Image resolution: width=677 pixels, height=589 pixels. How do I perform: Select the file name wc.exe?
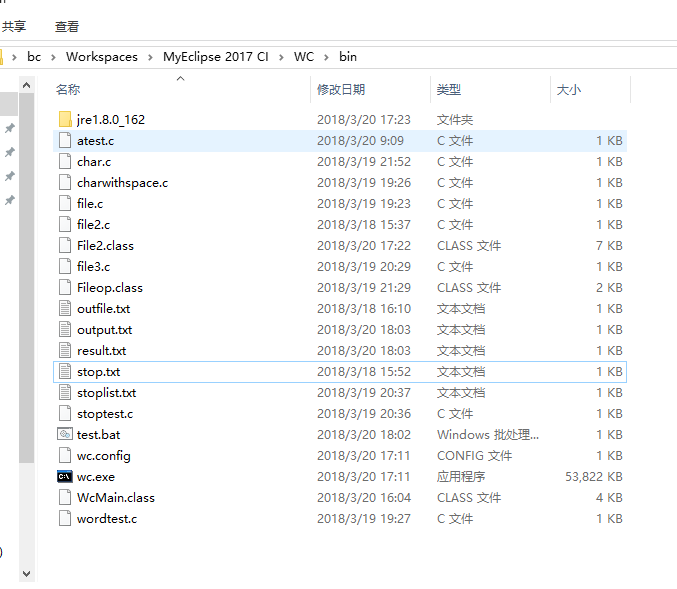96,477
